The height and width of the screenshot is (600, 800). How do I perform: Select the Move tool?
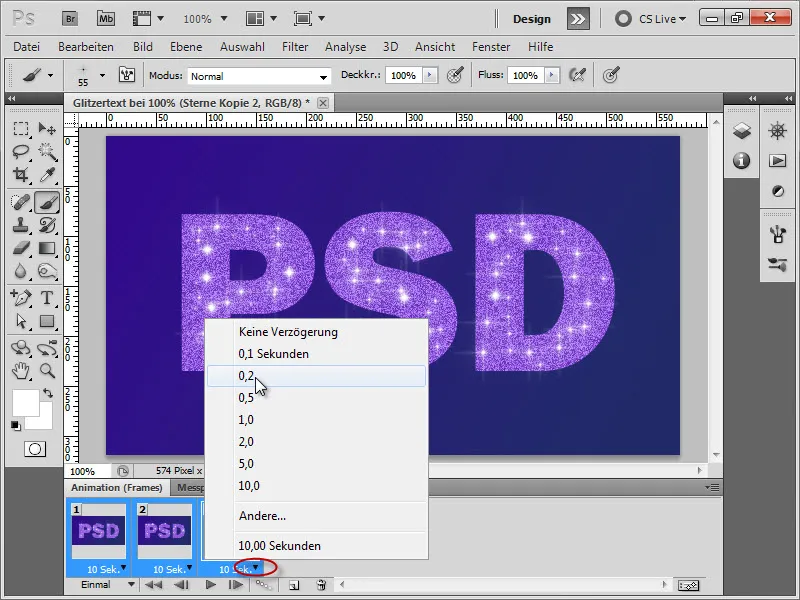(47, 129)
